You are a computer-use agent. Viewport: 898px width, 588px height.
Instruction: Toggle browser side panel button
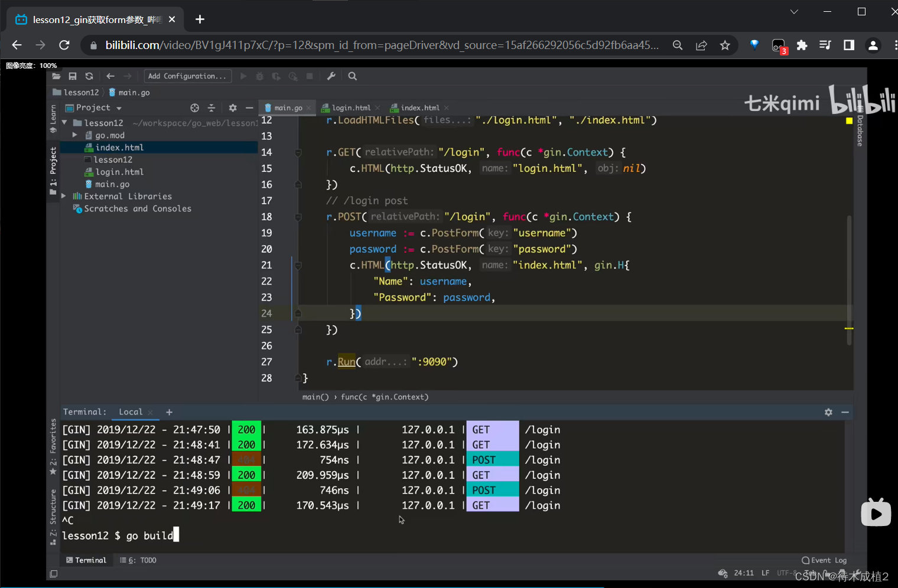coord(849,45)
